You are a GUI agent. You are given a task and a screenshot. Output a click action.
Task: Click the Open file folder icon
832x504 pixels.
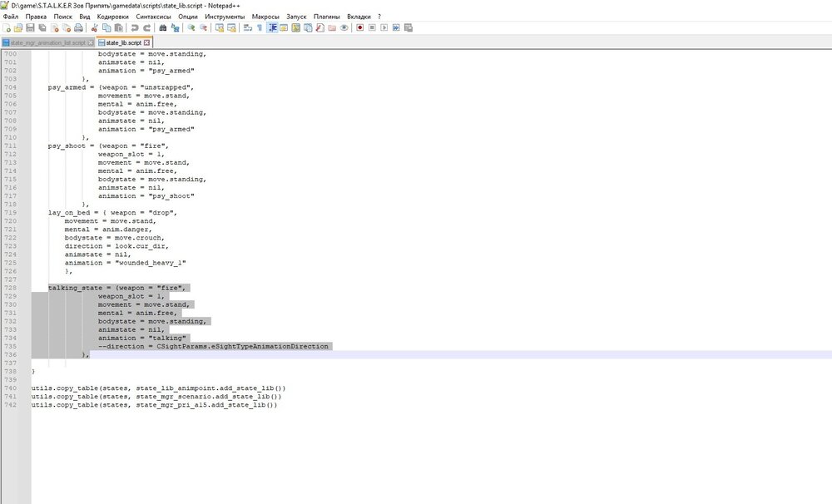(x=18, y=27)
